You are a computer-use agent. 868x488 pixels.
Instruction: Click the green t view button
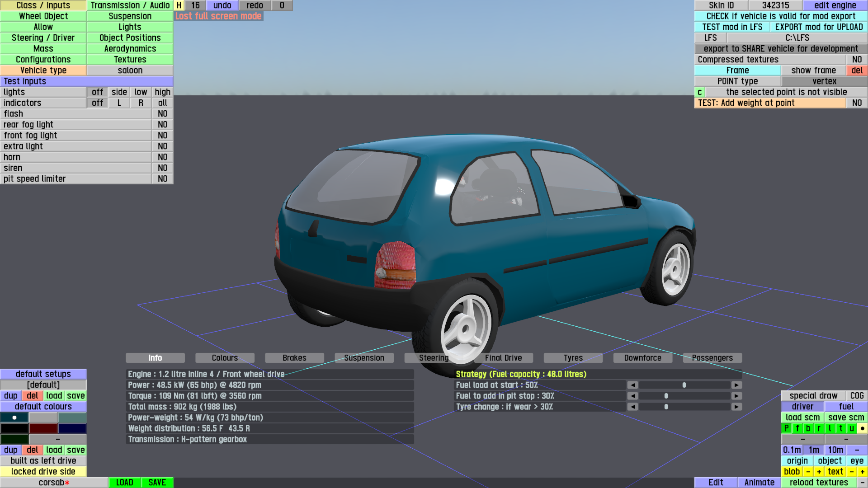[840, 428]
